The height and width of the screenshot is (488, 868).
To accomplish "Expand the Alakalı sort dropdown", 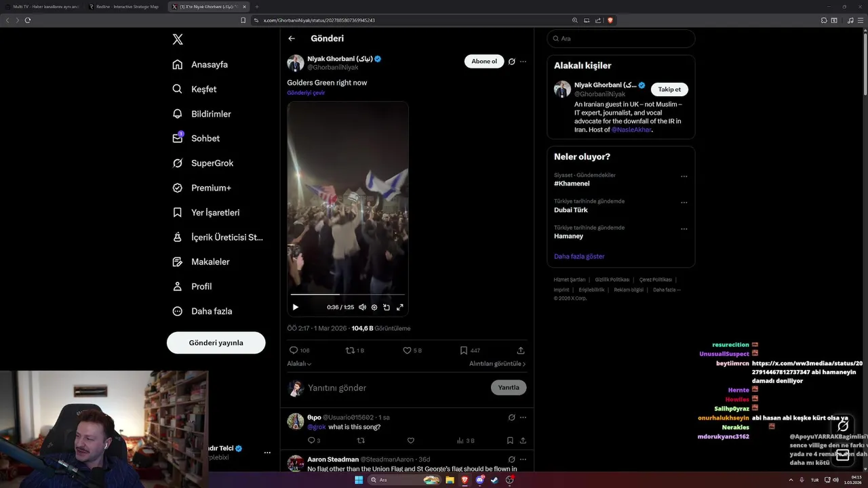I will 299,364.
